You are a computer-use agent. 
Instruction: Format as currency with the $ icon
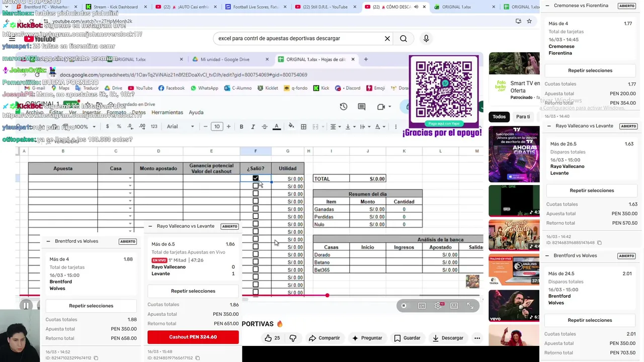coord(107,127)
